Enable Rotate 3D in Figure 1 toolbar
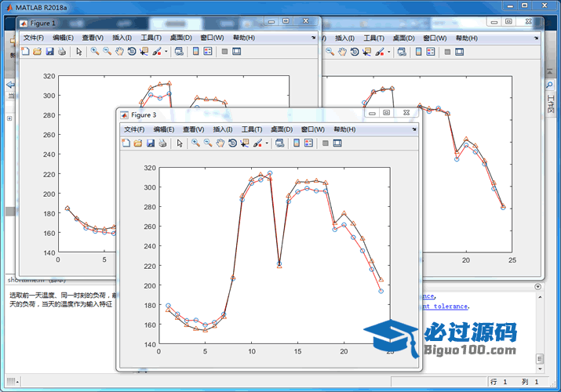The height and width of the screenshot is (392, 561). click(x=132, y=52)
